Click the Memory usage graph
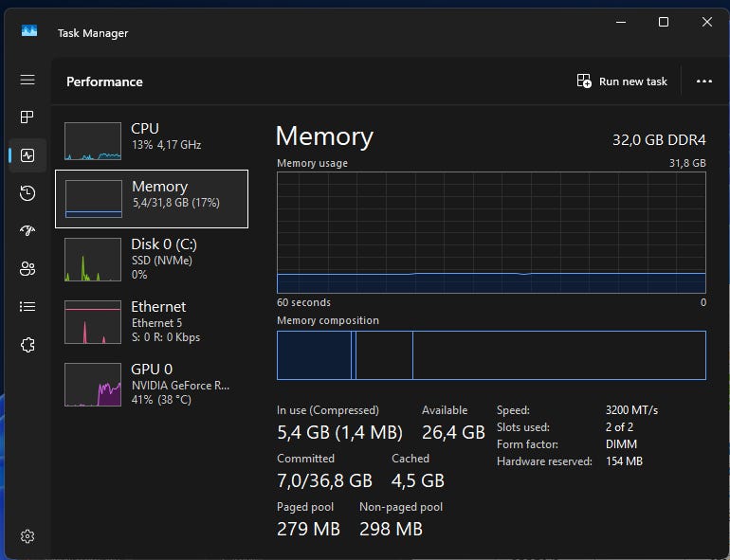The width and height of the screenshot is (730, 560). point(491,233)
